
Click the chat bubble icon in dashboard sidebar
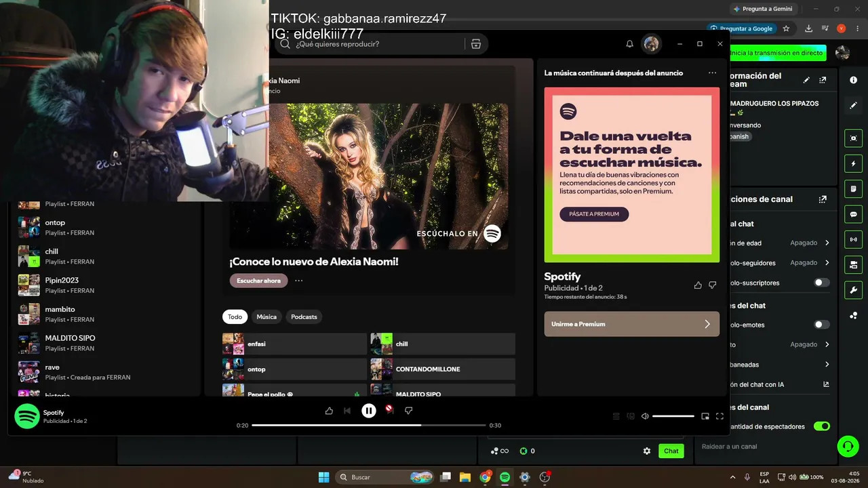tap(853, 214)
